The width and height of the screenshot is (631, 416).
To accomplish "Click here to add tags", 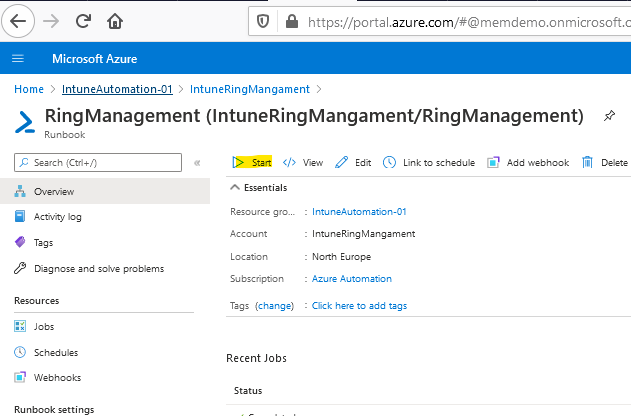I will 359,306.
